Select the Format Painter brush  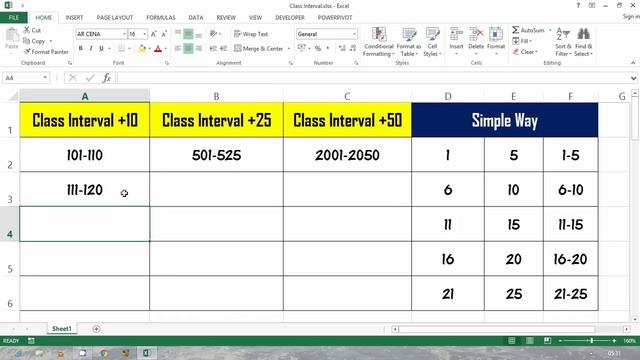pyautogui.click(x=27, y=52)
